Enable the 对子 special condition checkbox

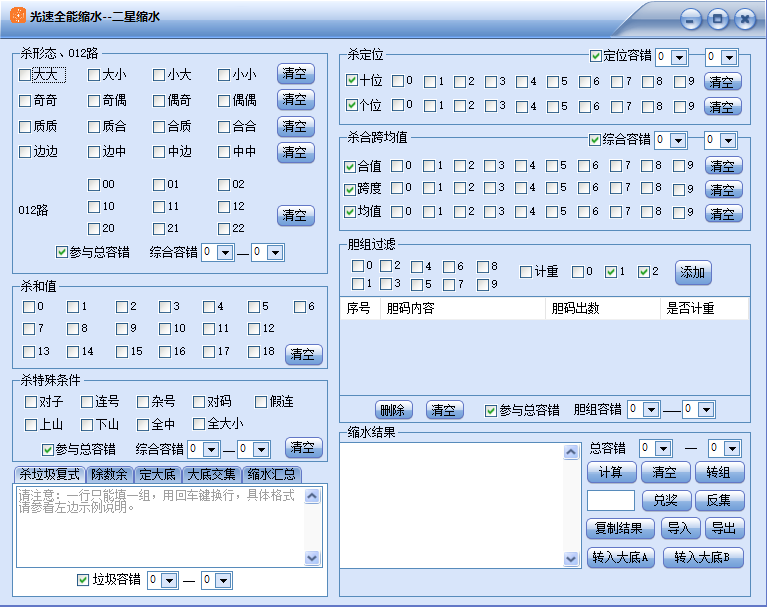[31, 402]
